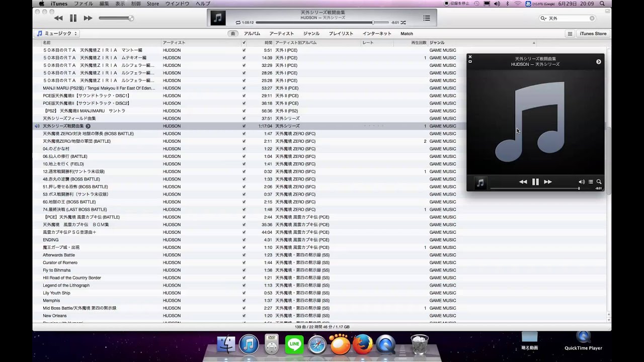Click the iTunes Store button
The image size is (644, 362).
[593, 34]
